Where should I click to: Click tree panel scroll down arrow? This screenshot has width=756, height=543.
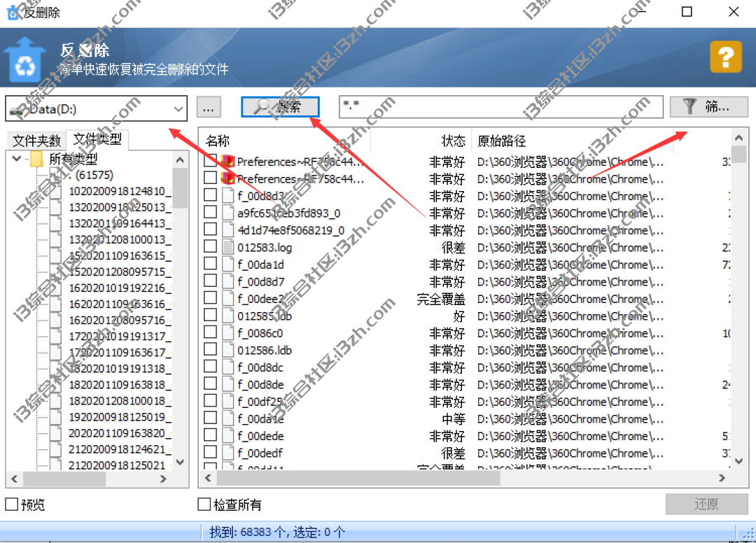coord(180,462)
